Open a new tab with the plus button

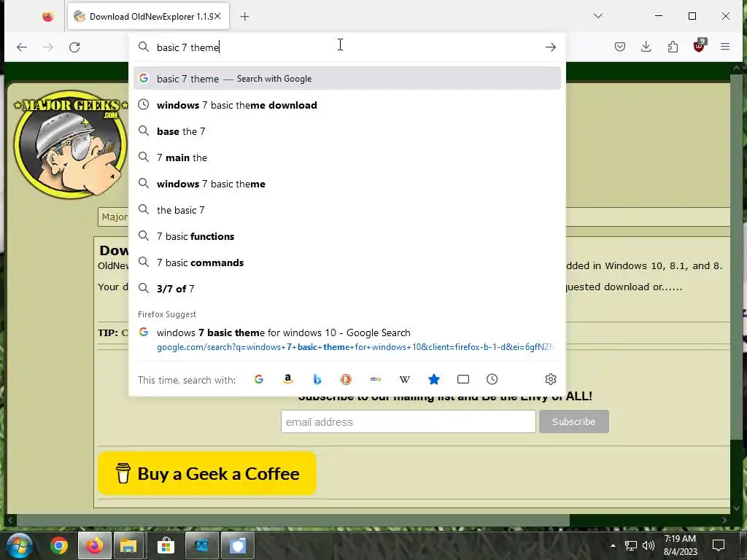click(x=244, y=17)
